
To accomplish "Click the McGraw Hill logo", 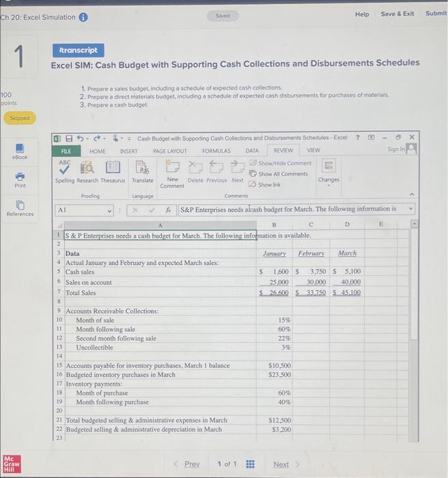I will point(12,464).
